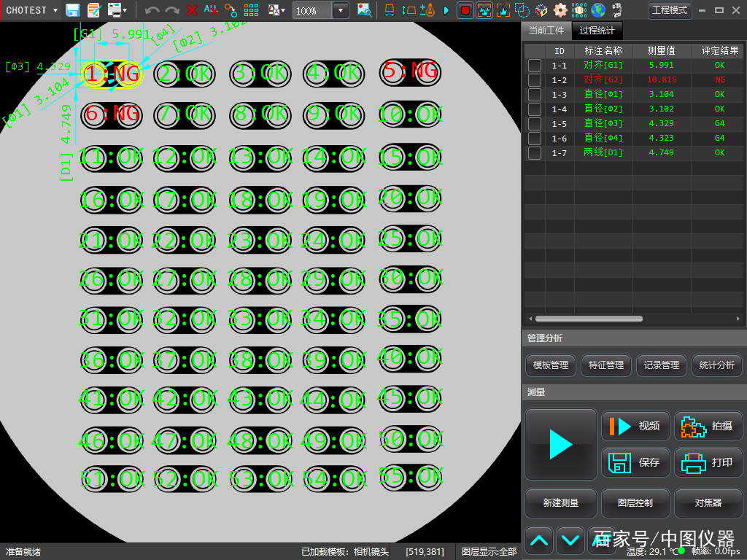The height and width of the screenshot is (560, 747).
Task: Click the dashed square and circle selection icon
Action: coord(522,10)
